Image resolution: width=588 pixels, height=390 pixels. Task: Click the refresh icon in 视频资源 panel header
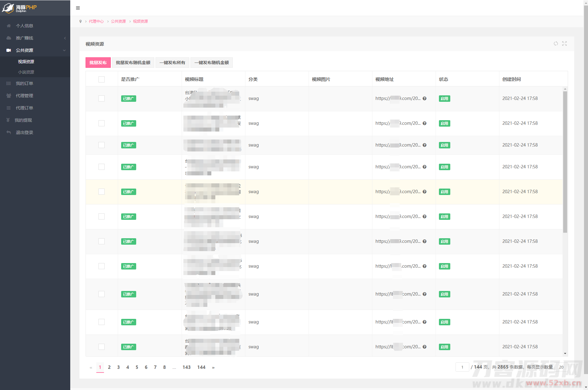coord(555,44)
